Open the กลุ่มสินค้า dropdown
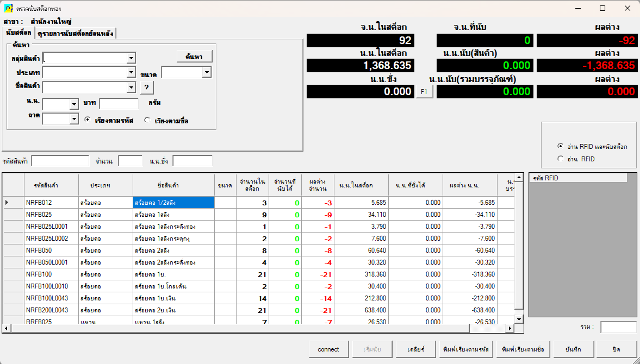 (131, 58)
